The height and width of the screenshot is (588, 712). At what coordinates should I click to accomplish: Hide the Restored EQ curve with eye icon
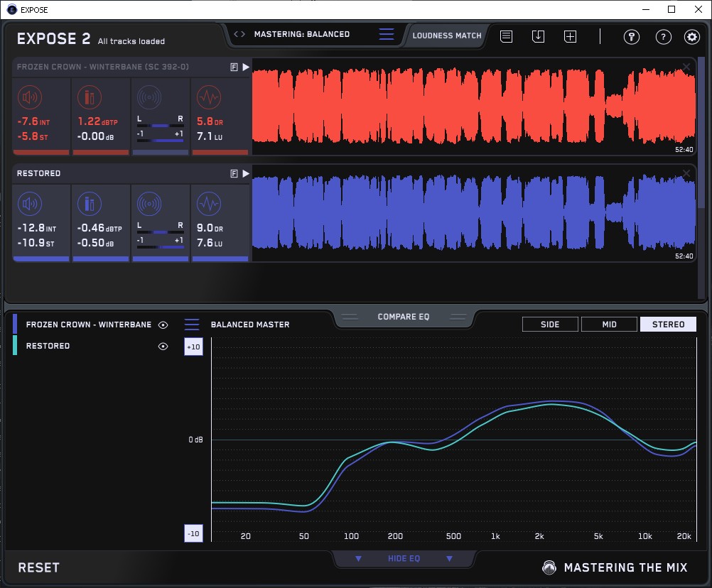[163, 346]
